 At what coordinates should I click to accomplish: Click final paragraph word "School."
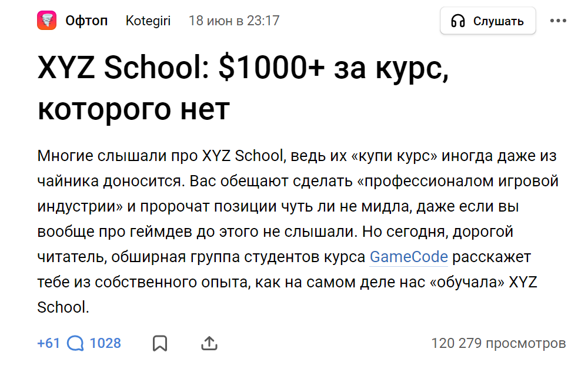click(x=63, y=307)
